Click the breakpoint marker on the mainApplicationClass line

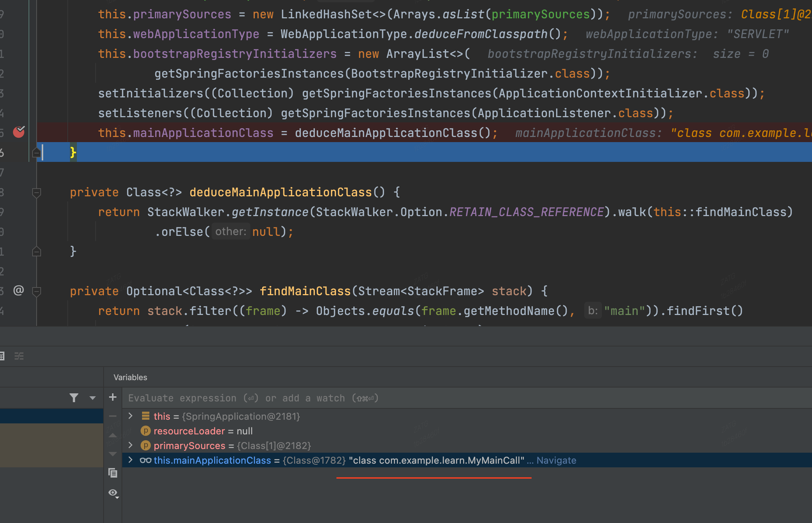pyautogui.click(x=19, y=132)
